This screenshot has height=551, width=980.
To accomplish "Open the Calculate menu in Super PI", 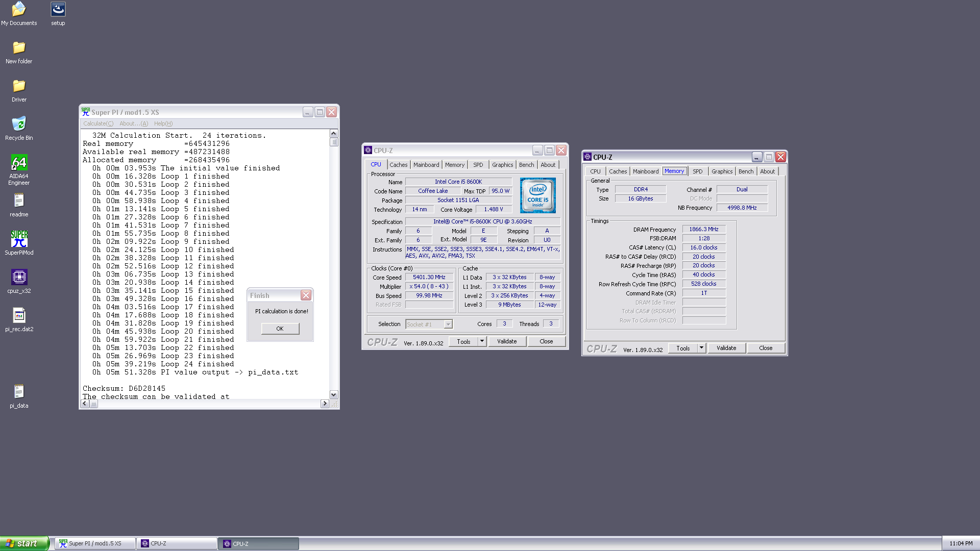I will coord(99,123).
